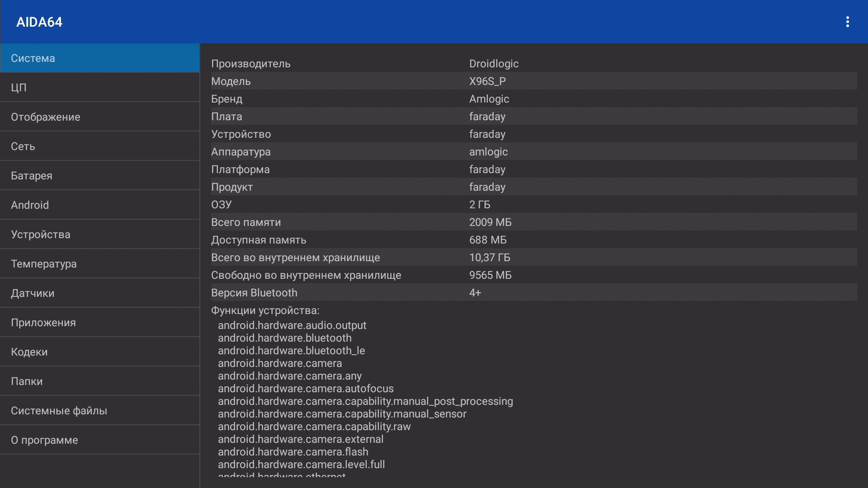The width and height of the screenshot is (868, 488).
Task: Open the Температура section
Action: click(99, 264)
